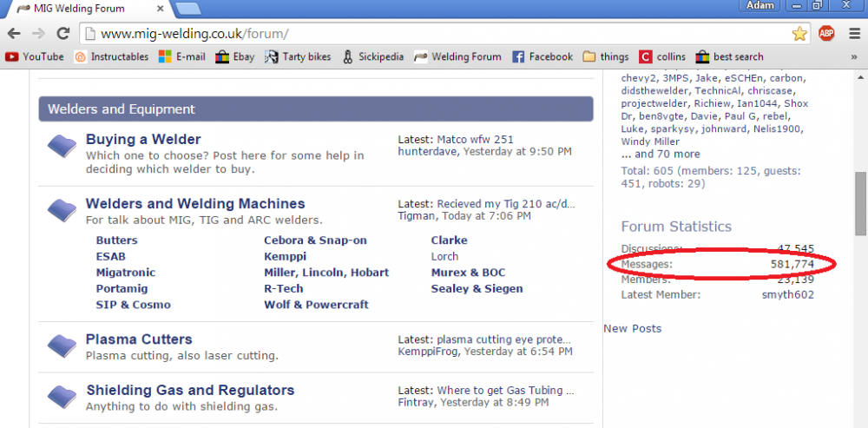Open the best search bookmark

tap(730, 56)
